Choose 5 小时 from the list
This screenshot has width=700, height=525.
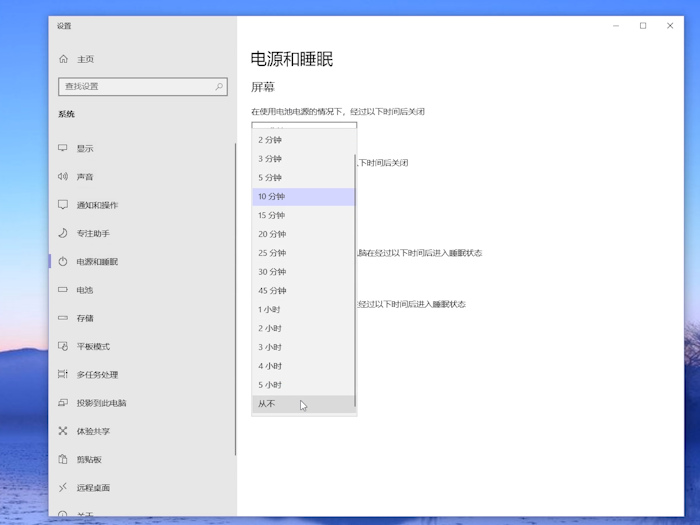[304, 385]
